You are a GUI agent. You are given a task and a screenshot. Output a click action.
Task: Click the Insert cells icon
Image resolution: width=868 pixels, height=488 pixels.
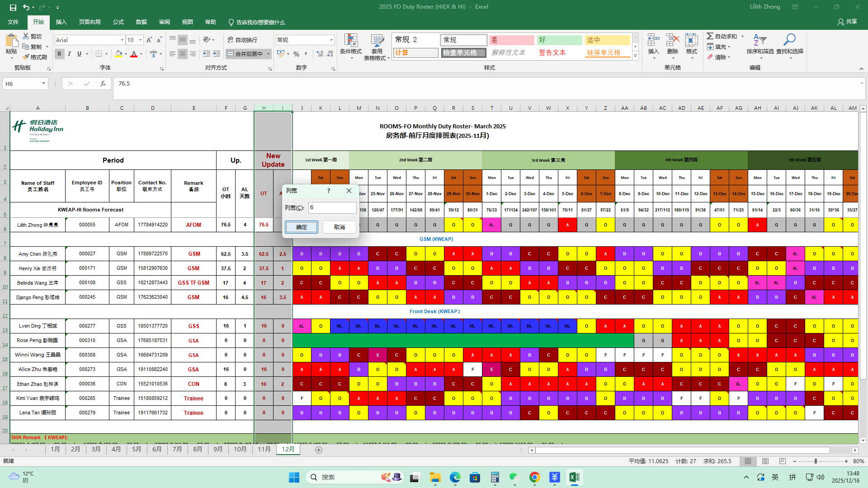tap(653, 41)
